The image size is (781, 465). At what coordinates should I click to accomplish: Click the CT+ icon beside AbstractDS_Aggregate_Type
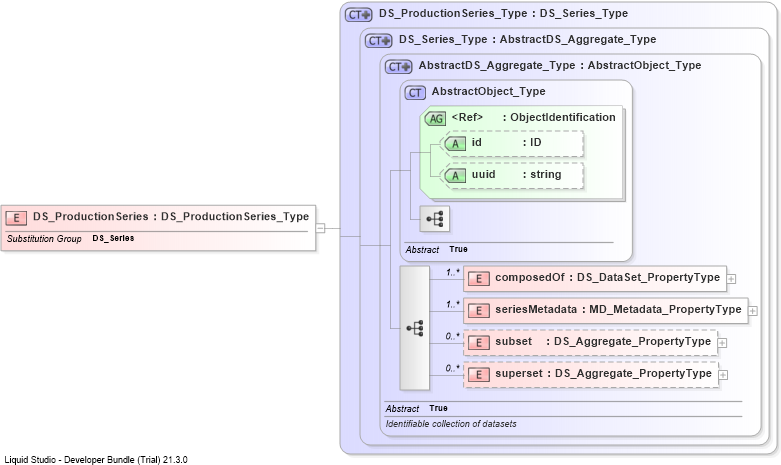(398, 66)
